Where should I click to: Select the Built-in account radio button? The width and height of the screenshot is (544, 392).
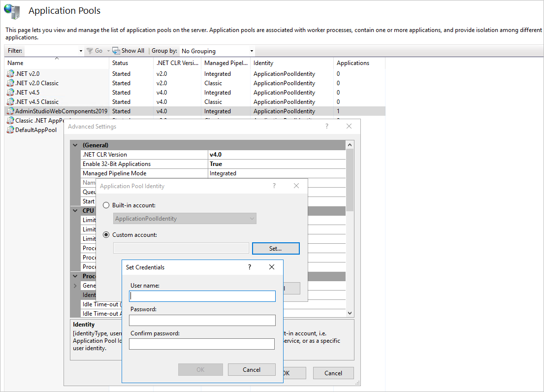[x=106, y=205]
